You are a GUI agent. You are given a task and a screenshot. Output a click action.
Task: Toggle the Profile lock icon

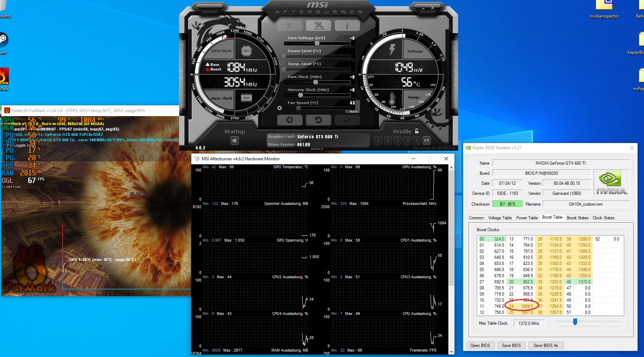(x=417, y=131)
